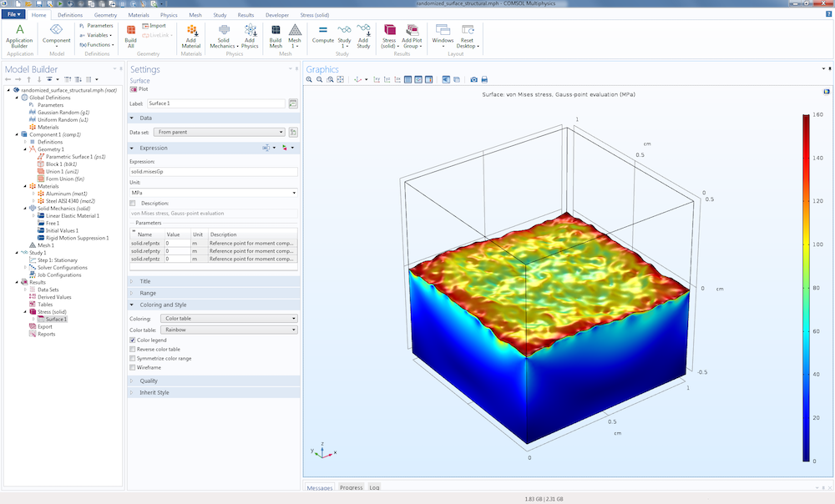
Task: Click Zoom Box in Graphics toolbar
Action: tap(330, 80)
